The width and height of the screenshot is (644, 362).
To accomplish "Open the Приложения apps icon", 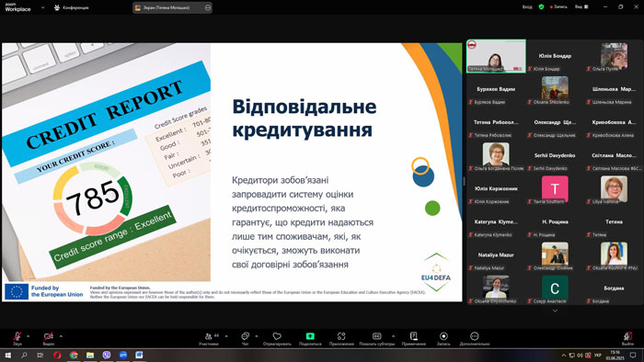I will point(341,336).
